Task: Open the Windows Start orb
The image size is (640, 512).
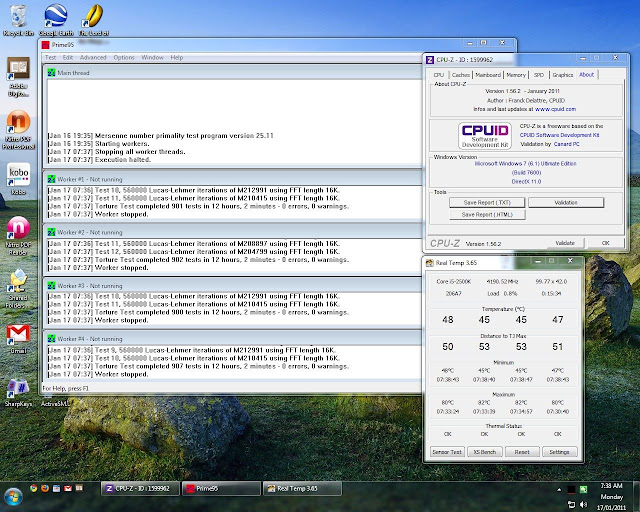Action: click(x=13, y=497)
